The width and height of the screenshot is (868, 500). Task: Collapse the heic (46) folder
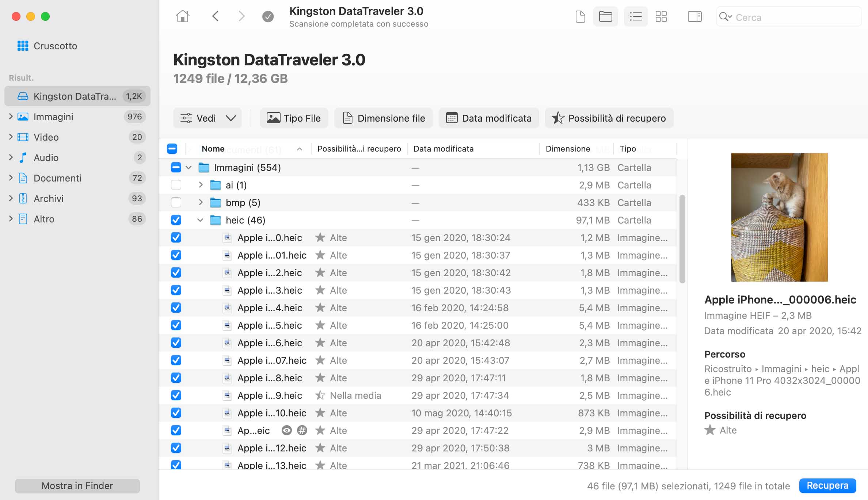coord(200,220)
